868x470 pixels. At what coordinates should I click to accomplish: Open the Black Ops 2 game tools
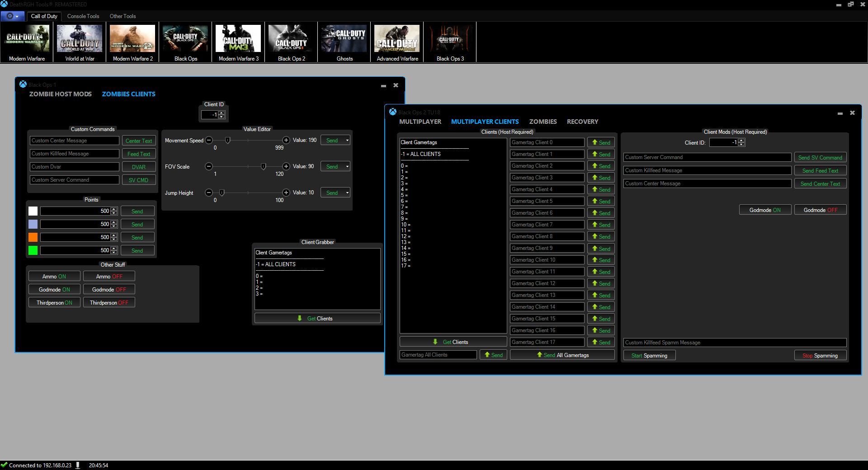coord(291,43)
